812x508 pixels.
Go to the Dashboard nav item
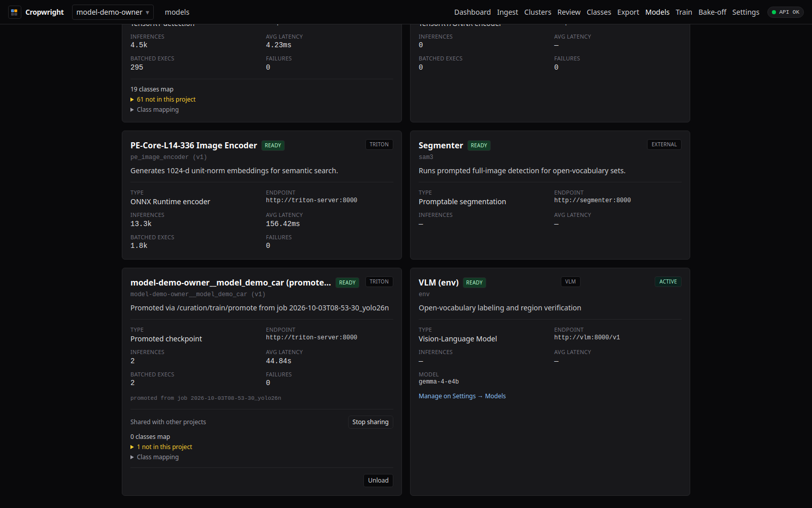point(472,12)
